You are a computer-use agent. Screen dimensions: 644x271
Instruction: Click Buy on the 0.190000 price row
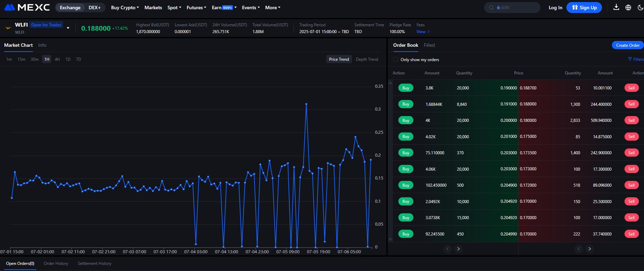[406, 88]
